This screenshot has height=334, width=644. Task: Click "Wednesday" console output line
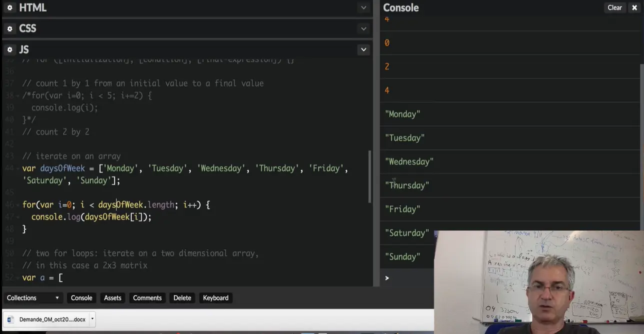(409, 161)
